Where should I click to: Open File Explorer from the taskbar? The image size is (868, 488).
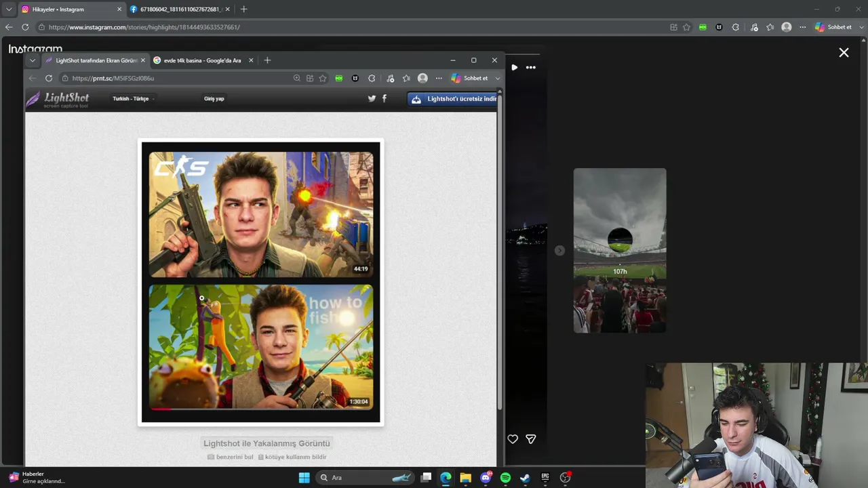pyautogui.click(x=465, y=478)
